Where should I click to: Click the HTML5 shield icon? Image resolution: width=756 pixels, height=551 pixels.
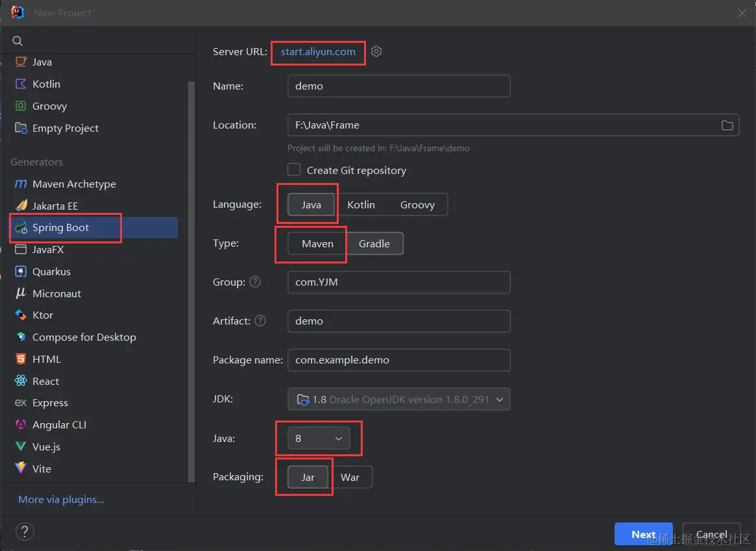click(21, 359)
